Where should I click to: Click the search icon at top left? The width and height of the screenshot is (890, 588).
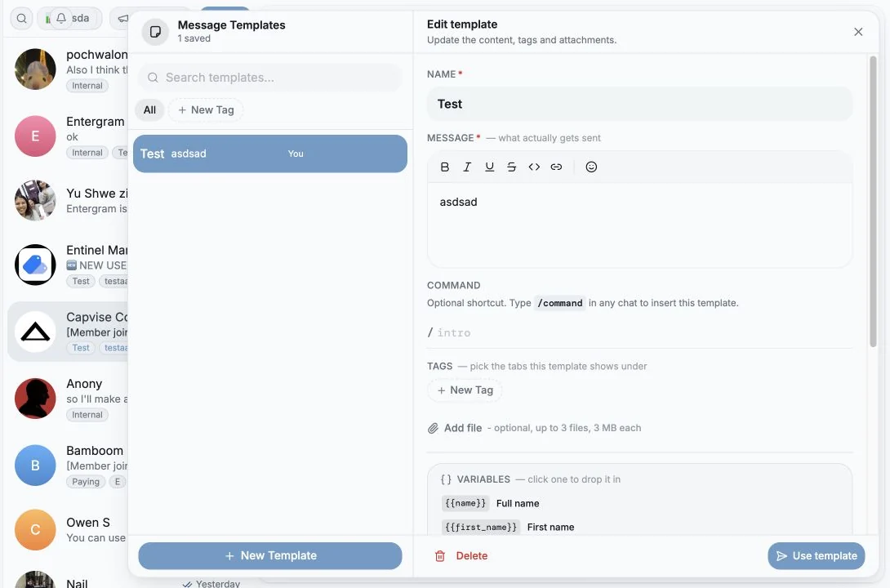[21, 18]
